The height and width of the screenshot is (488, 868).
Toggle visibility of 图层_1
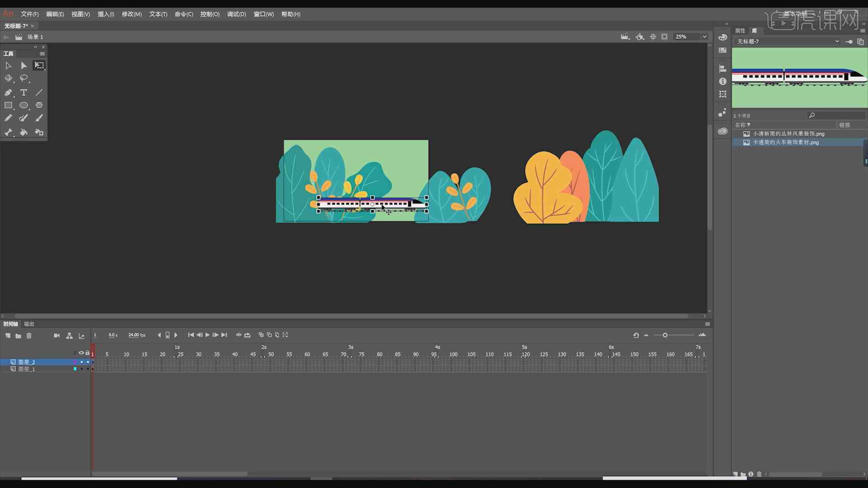(x=81, y=369)
